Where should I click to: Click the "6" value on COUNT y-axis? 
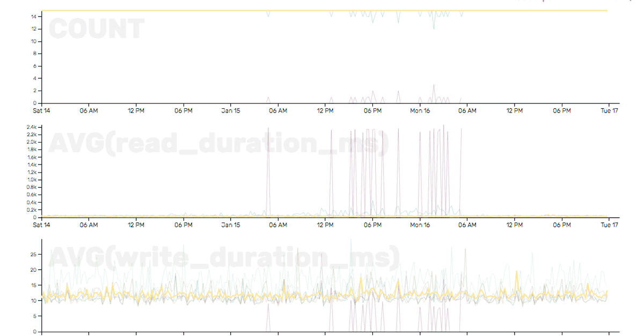[x=35, y=66]
